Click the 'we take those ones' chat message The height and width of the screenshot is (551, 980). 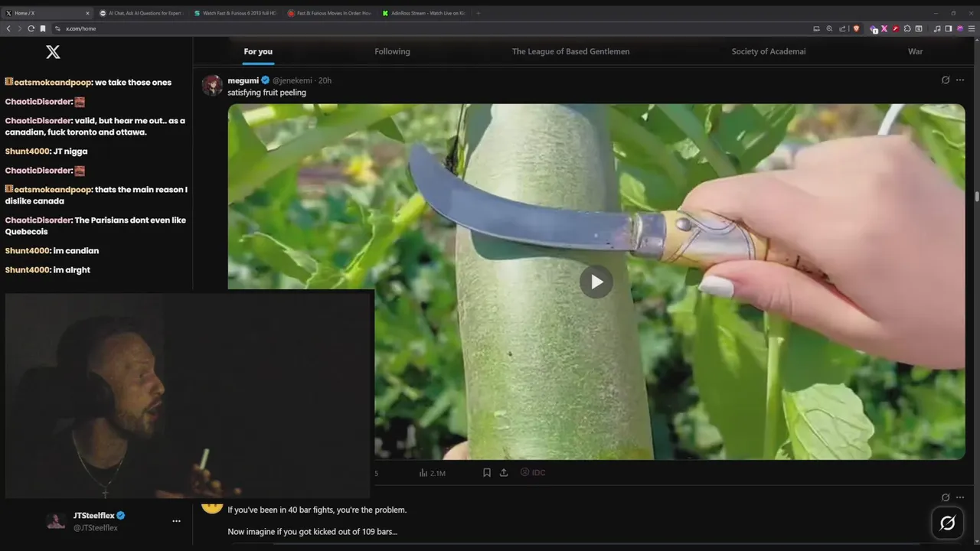[88, 83]
